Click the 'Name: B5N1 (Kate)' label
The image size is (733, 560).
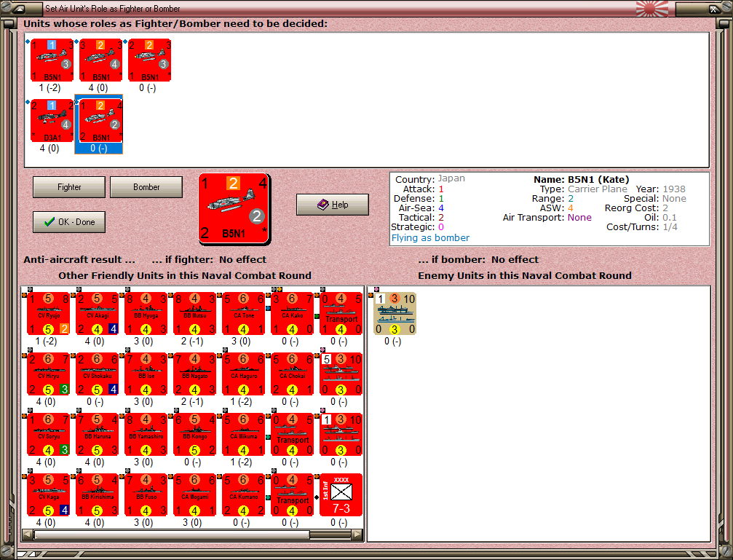(x=581, y=179)
